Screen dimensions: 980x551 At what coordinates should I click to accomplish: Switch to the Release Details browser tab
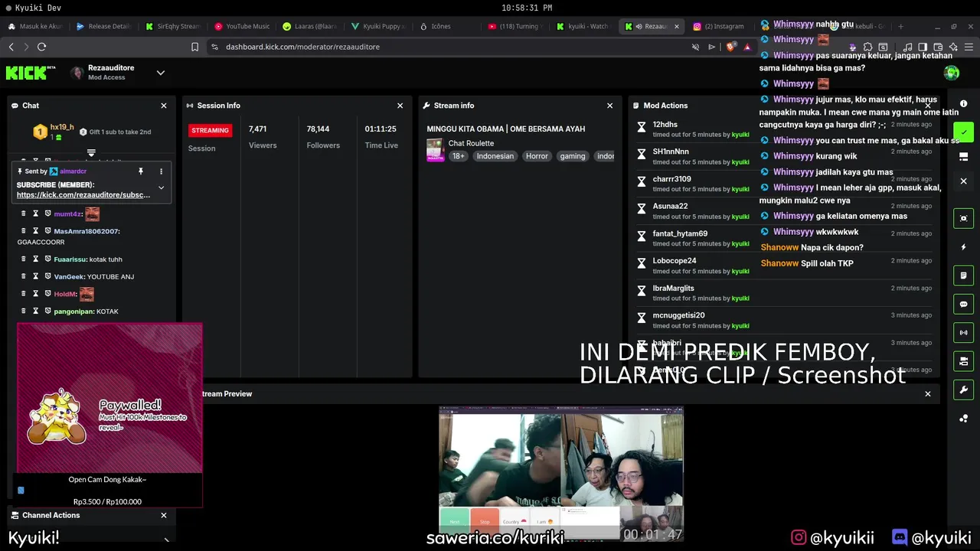coord(104,26)
